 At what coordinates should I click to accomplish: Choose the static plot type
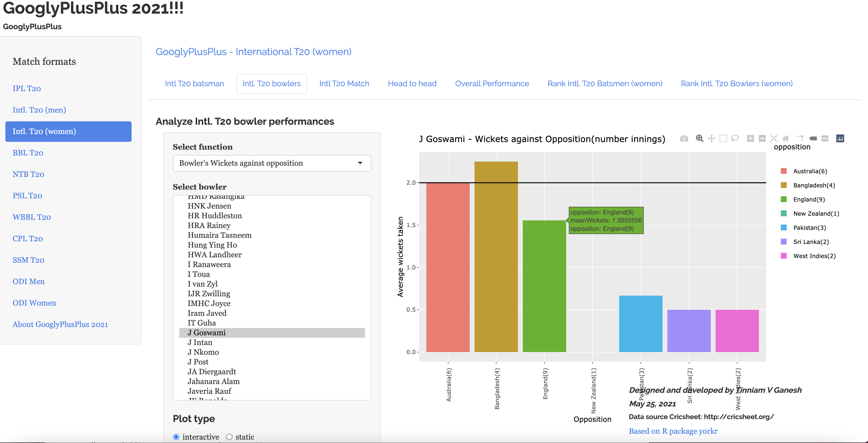230,437
